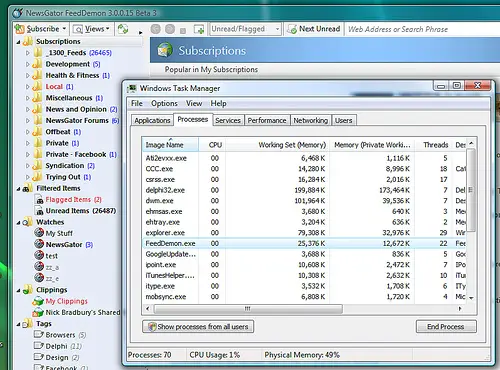The image size is (500, 370).
Task: Expand the Development folder
Action: pos(28,64)
